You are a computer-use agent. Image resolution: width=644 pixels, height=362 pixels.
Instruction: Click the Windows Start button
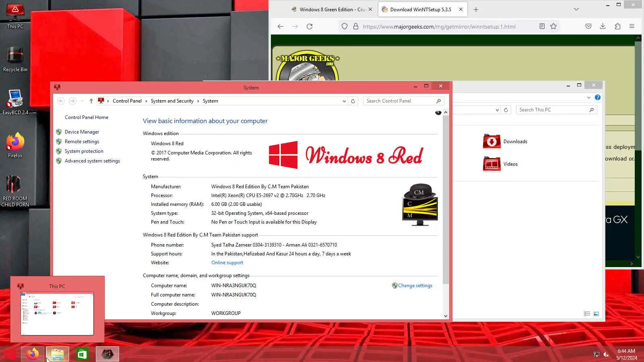10,354
